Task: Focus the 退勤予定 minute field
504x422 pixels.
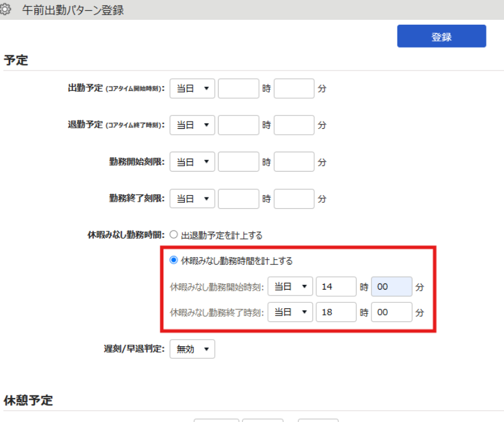Action: pyautogui.click(x=294, y=125)
